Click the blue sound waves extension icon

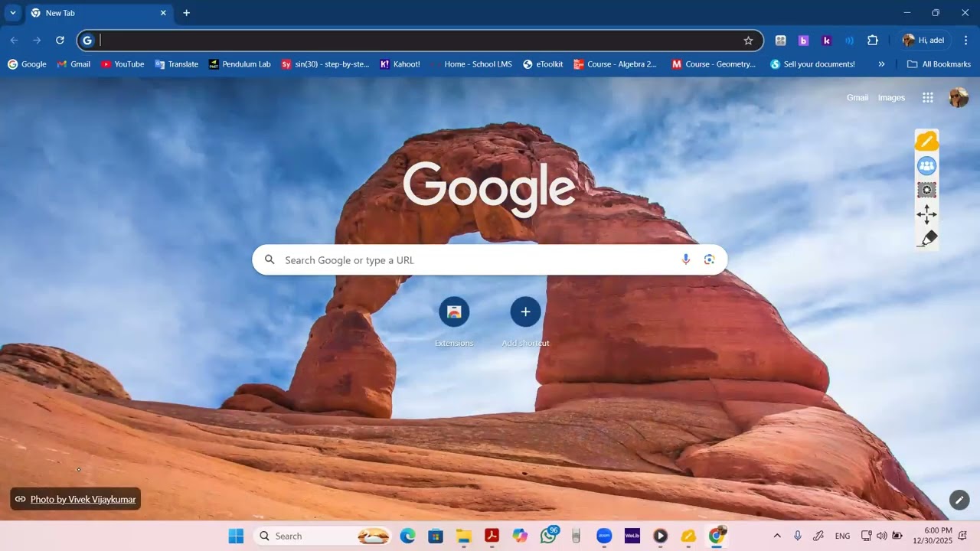(x=849, y=41)
